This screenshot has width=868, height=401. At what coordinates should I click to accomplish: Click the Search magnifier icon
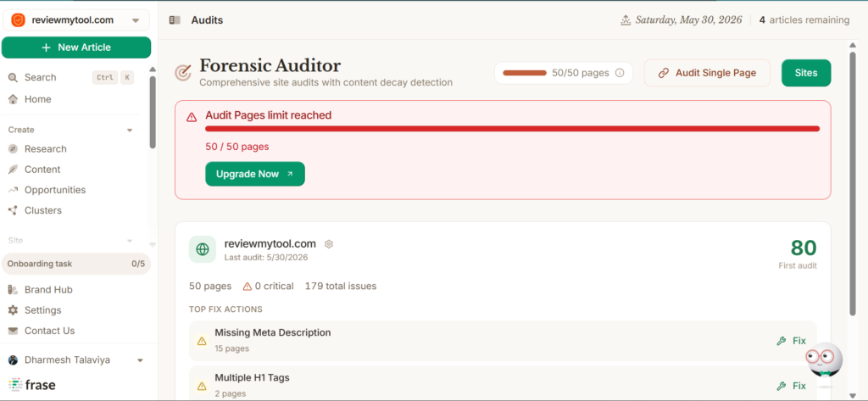[13, 77]
